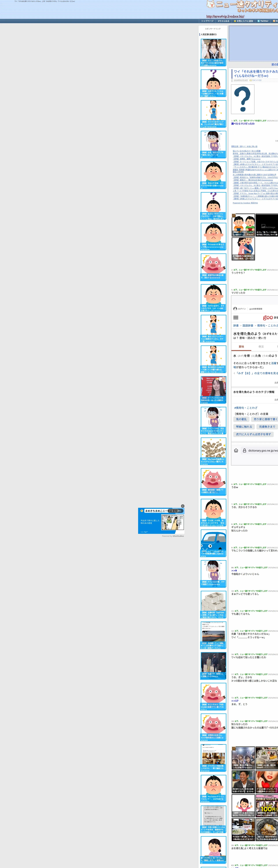Click the star お気に入りに追加 icon

(235, 21)
